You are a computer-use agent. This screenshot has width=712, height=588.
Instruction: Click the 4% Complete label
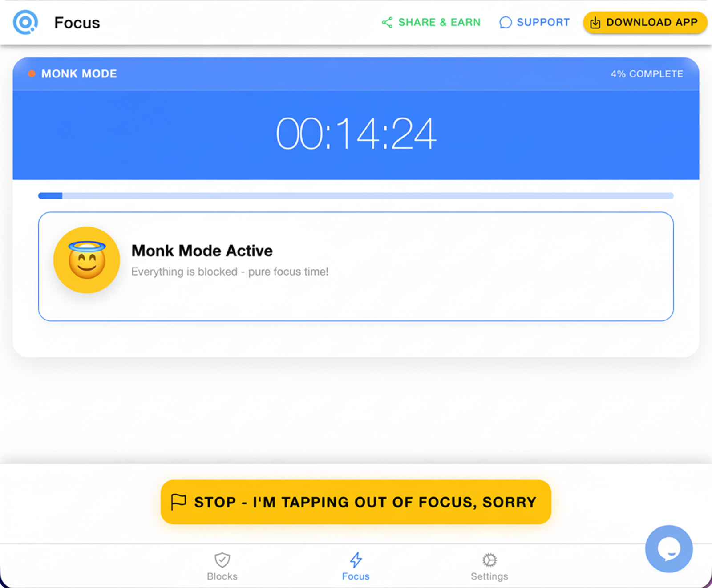coord(647,74)
